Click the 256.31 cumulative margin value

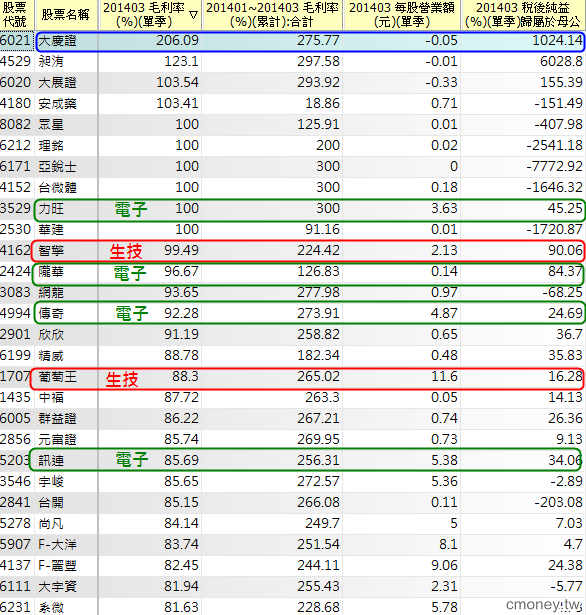(318, 460)
